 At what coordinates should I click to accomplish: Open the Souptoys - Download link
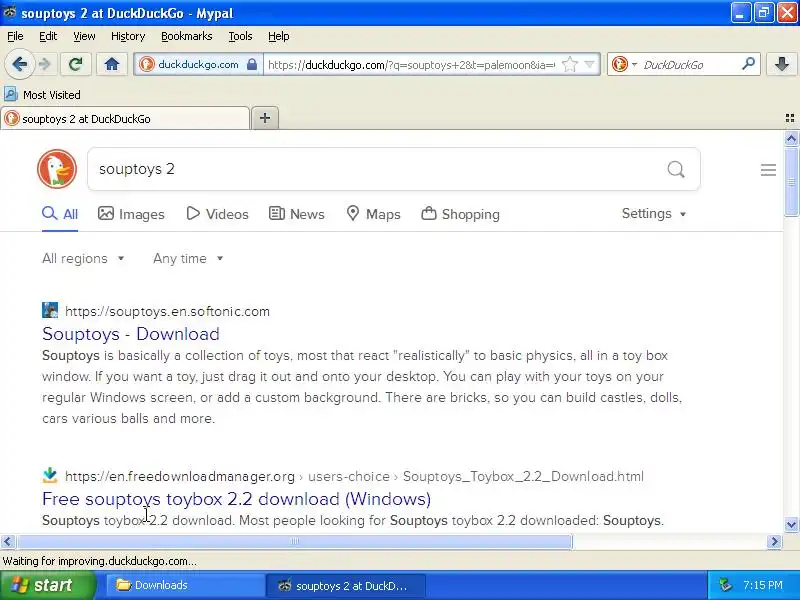(131, 334)
